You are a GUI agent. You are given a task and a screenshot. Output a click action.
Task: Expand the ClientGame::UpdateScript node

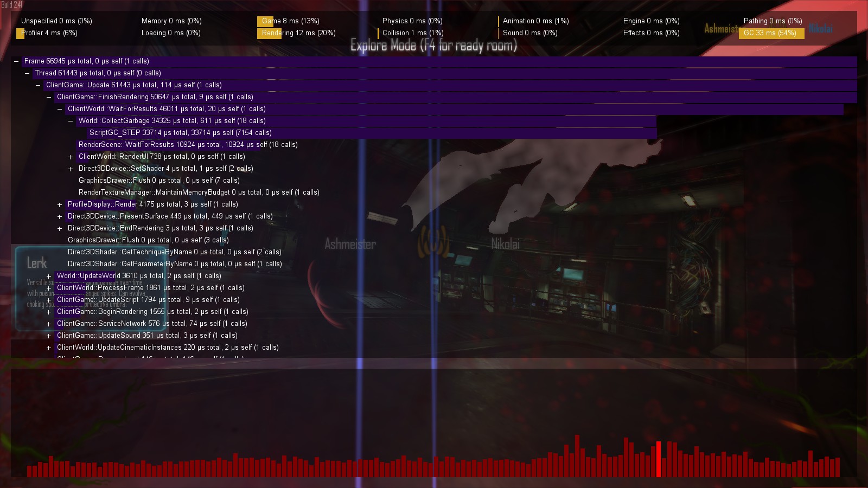coord(49,300)
